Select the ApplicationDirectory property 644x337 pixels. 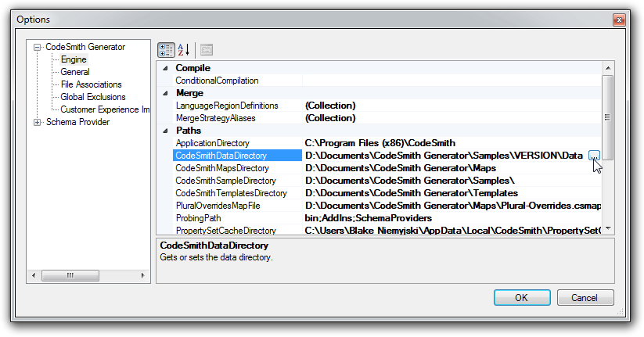[237, 143]
